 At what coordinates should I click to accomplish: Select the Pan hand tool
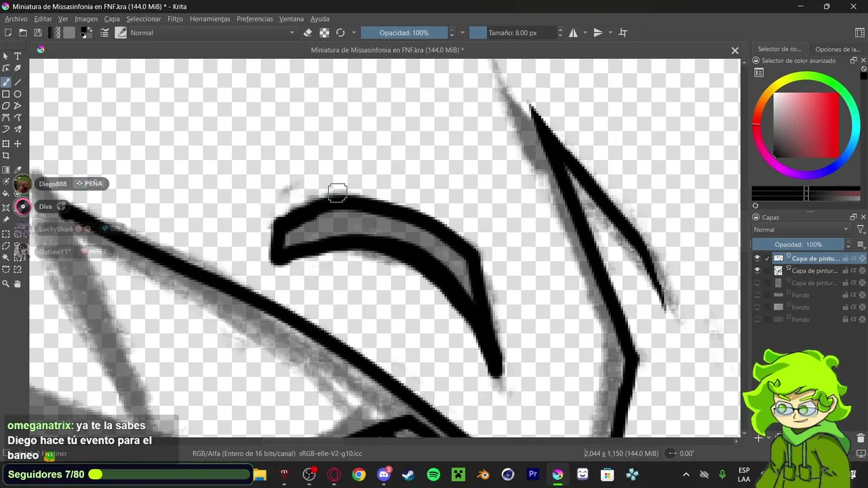coord(18,284)
